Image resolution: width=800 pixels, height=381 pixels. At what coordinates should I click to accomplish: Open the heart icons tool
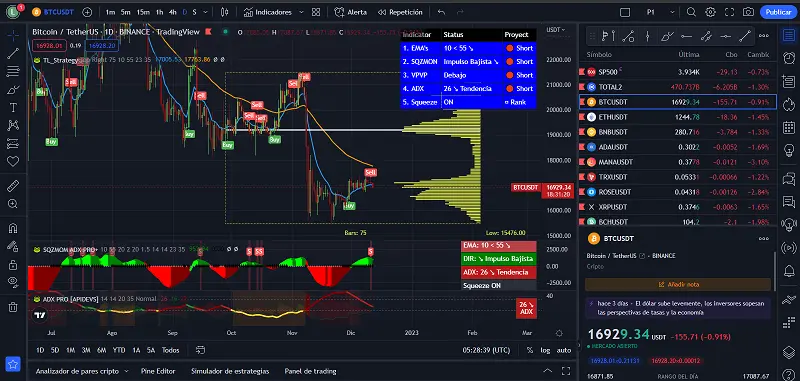click(13, 161)
